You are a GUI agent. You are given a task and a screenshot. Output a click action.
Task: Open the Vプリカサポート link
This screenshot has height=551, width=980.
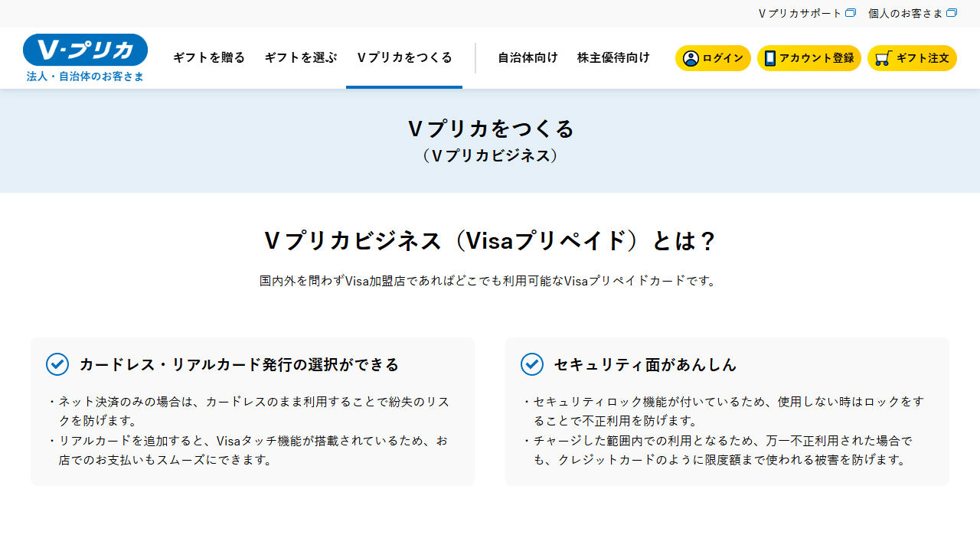pos(807,13)
